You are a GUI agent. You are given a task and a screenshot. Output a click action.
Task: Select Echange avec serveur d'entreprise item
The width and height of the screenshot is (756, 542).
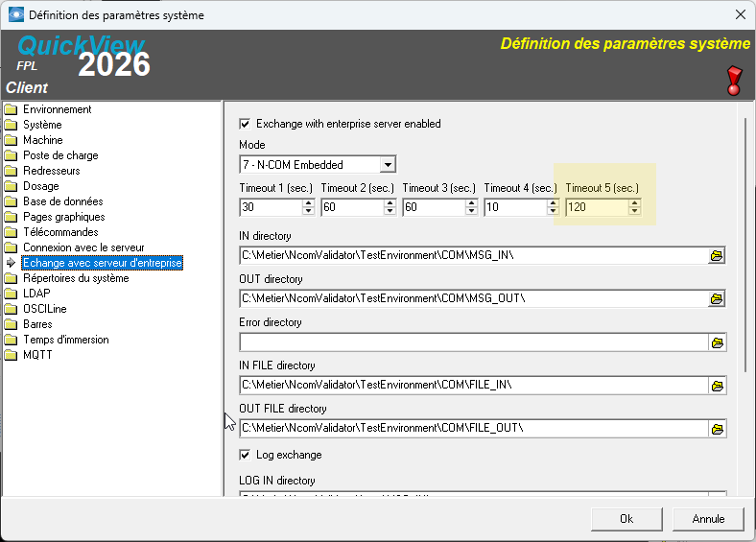103,263
